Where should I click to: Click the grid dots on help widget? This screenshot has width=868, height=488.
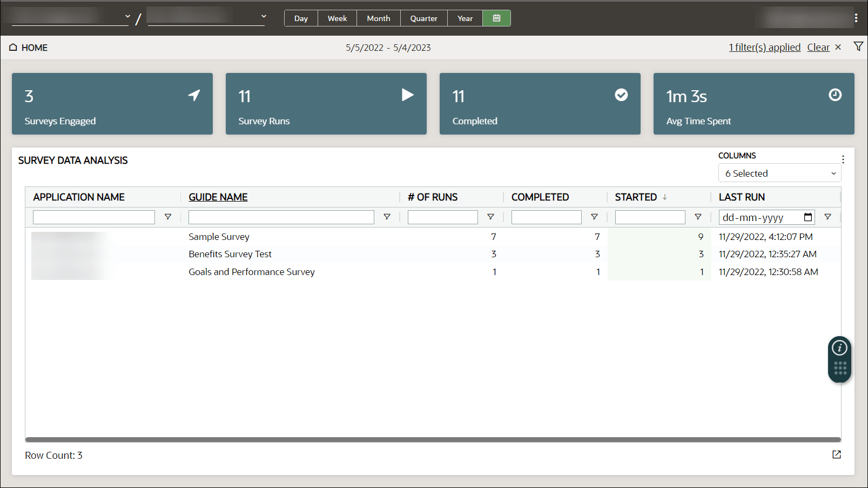tap(840, 369)
